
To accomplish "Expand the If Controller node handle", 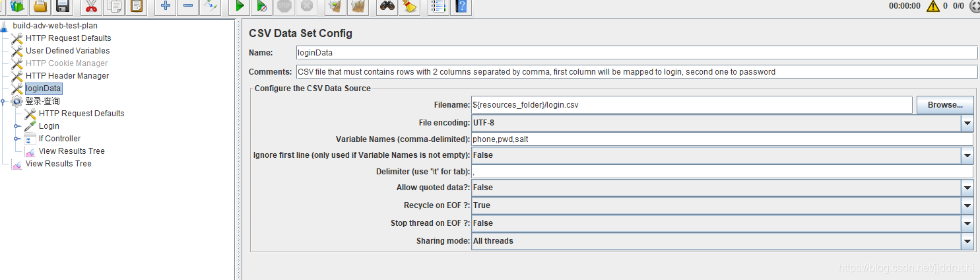I will point(16,139).
